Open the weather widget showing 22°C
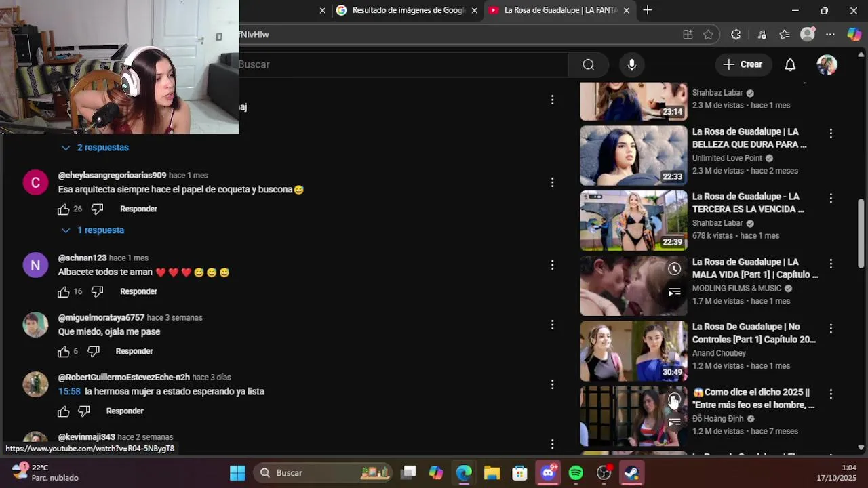Viewport: 868px width, 488px height. pyautogui.click(x=46, y=472)
